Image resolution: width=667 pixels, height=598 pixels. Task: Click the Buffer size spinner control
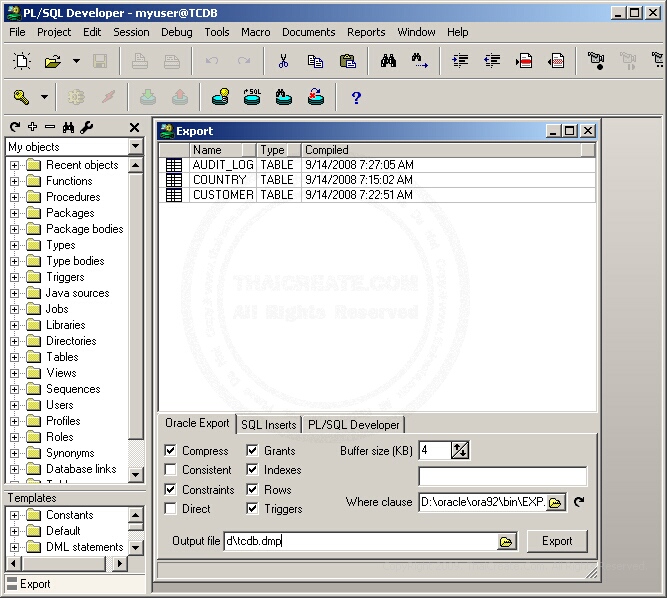click(x=459, y=451)
